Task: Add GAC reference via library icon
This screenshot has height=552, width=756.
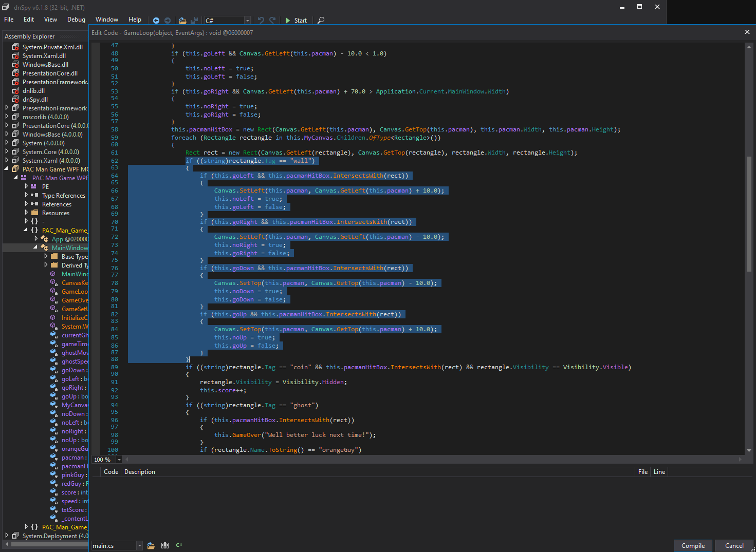Action: 165,545
